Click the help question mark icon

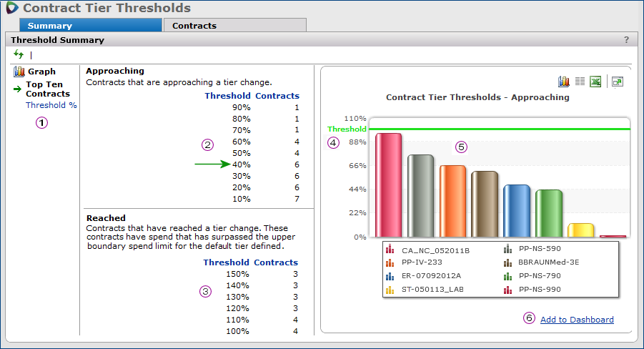click(626, 40)
